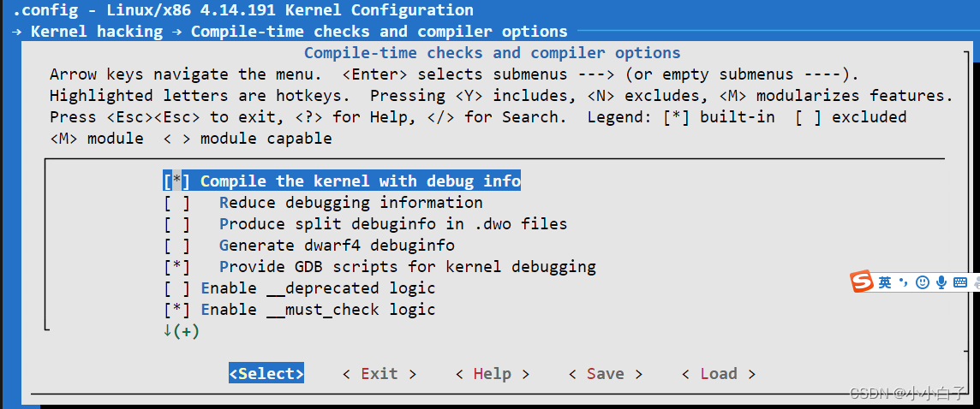
Task: Open the Help button
Action: 492,374
